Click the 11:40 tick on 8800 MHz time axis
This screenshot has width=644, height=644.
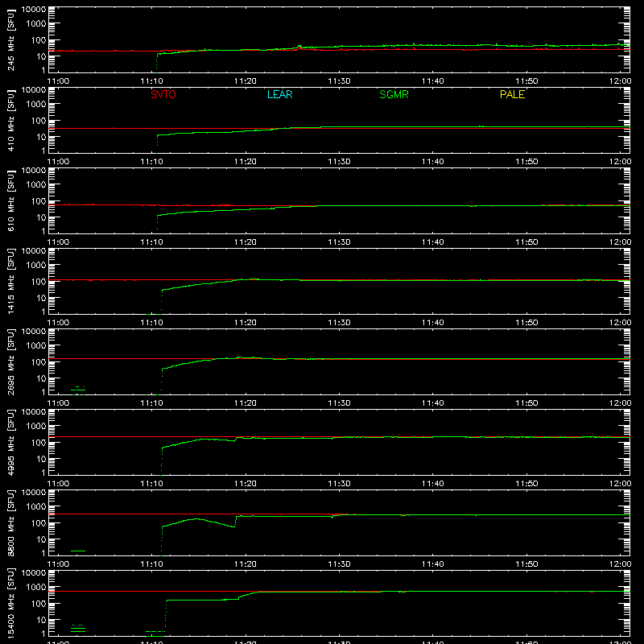(x=433, y=564)
